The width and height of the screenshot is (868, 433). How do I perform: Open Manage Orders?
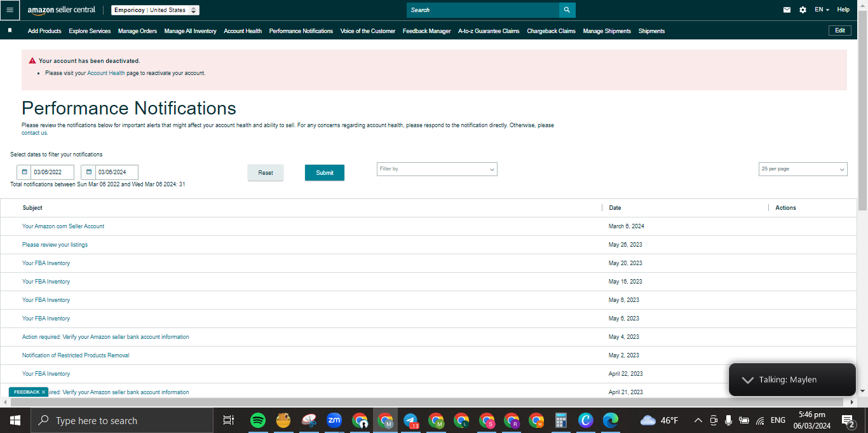(x=137, y=31)
